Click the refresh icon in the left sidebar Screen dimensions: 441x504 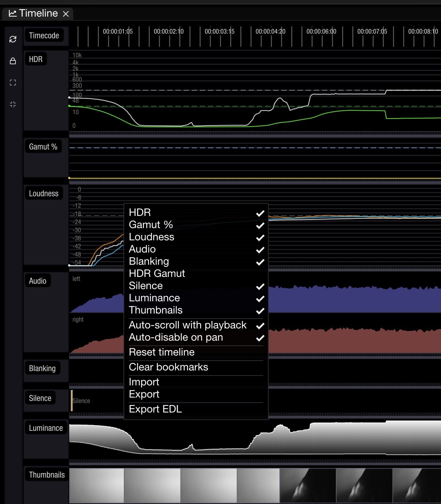(13, 39)
